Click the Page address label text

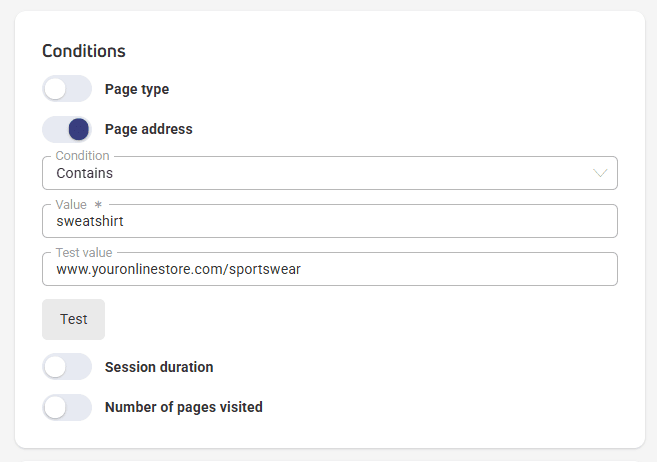pos(149,129)
